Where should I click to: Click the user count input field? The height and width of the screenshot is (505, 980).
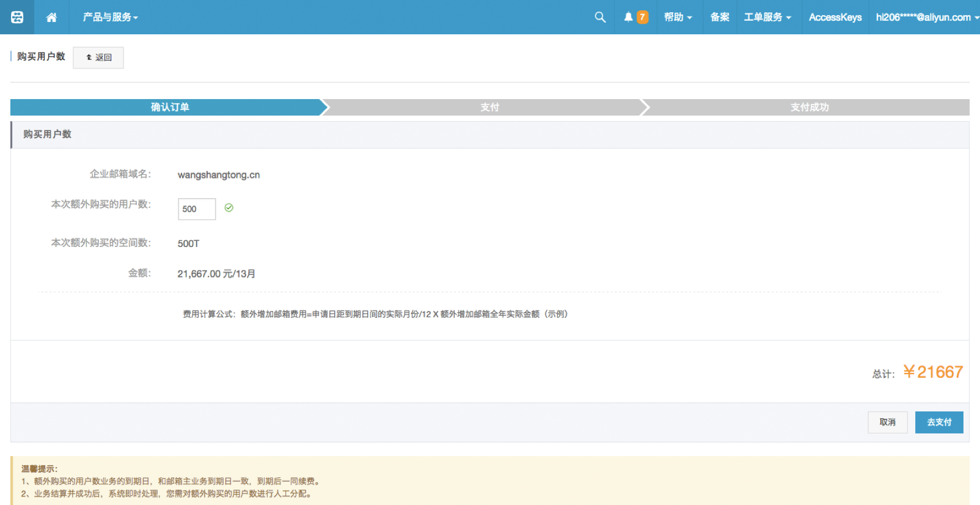click(x=196, y=209)
